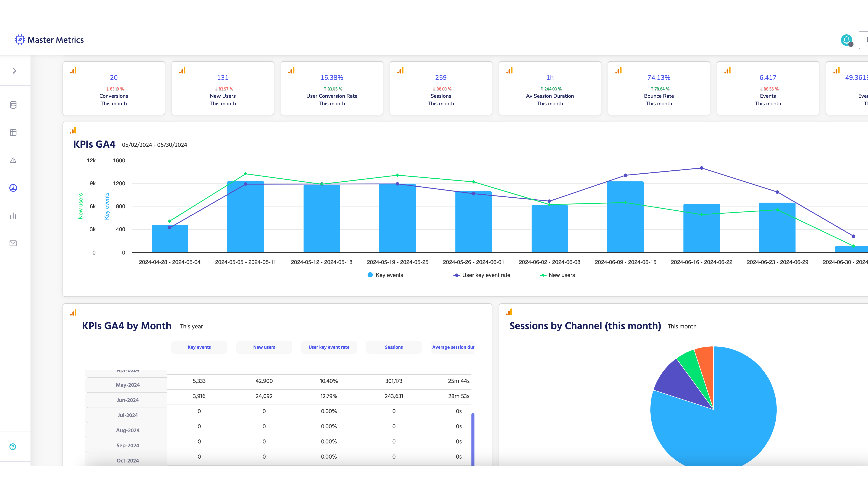Click the Conversions KPI card
The height and width of the screenshot is (488, 868).
tap(114, 88)
